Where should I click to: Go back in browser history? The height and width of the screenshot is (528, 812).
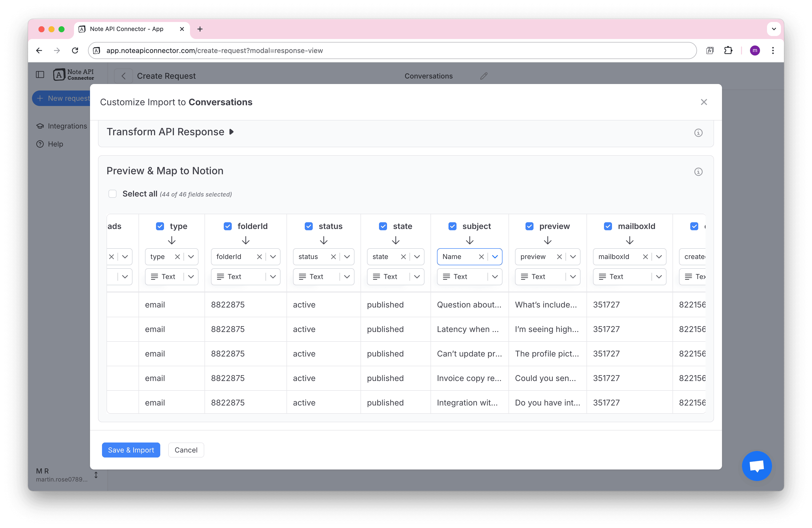[39, 50]
